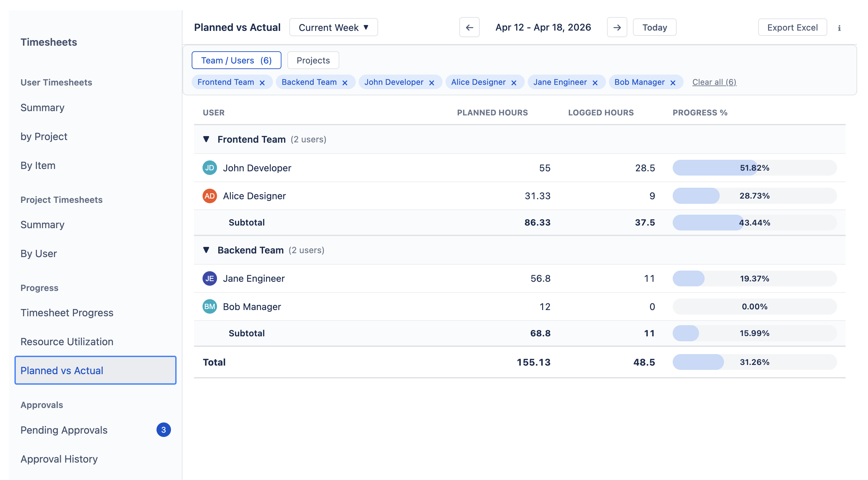Click Alice Designer's AD avatar icon

click(x=209, y=196)
